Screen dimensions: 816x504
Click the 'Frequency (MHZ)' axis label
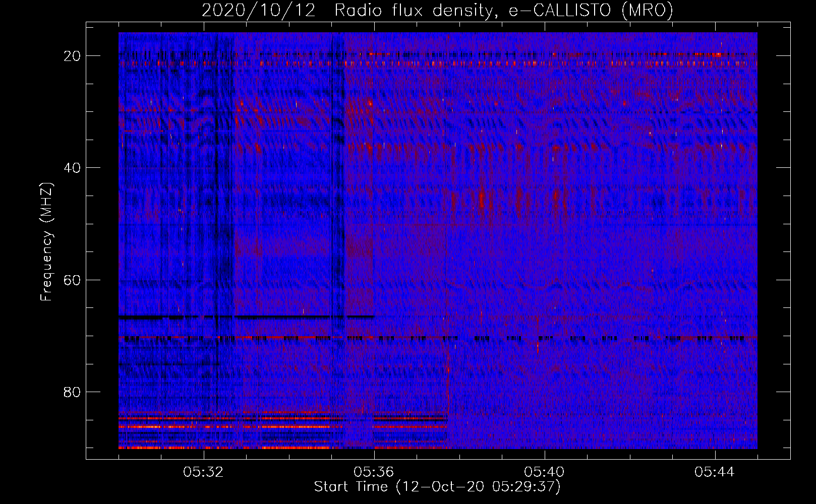click(x=46, y=242)
